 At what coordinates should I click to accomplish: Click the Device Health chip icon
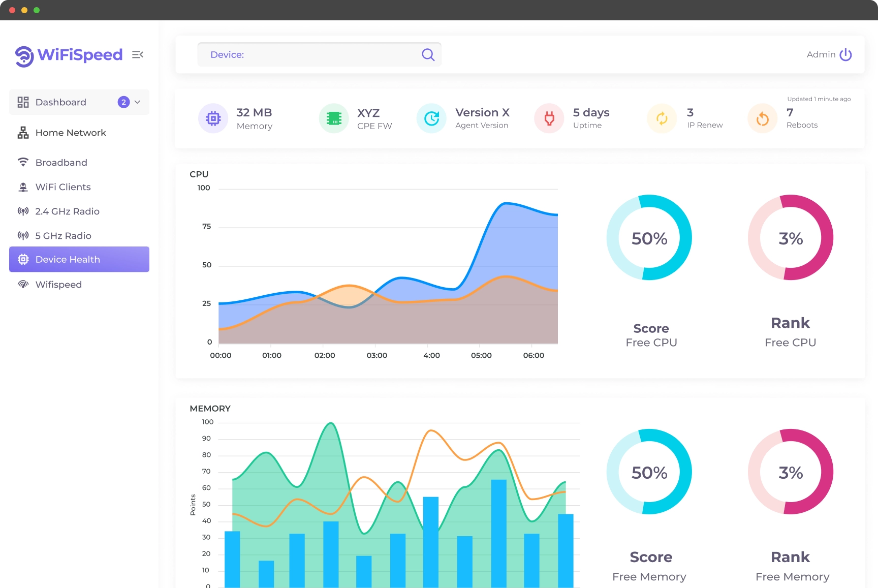click(23, 259)
